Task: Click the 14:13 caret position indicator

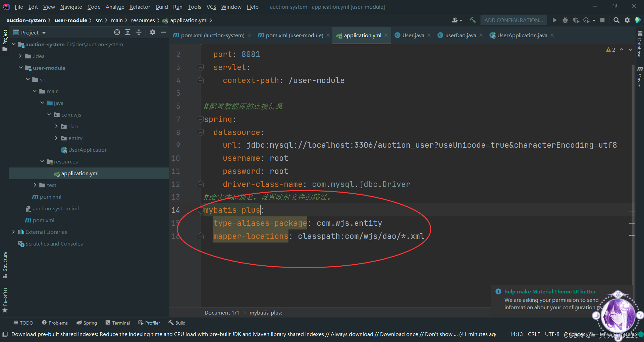Action: [516, 334]
